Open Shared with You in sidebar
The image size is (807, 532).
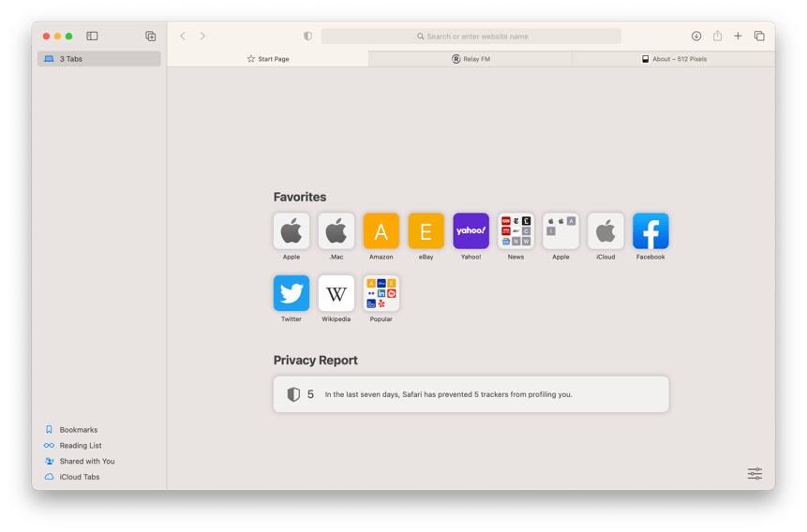80,461
